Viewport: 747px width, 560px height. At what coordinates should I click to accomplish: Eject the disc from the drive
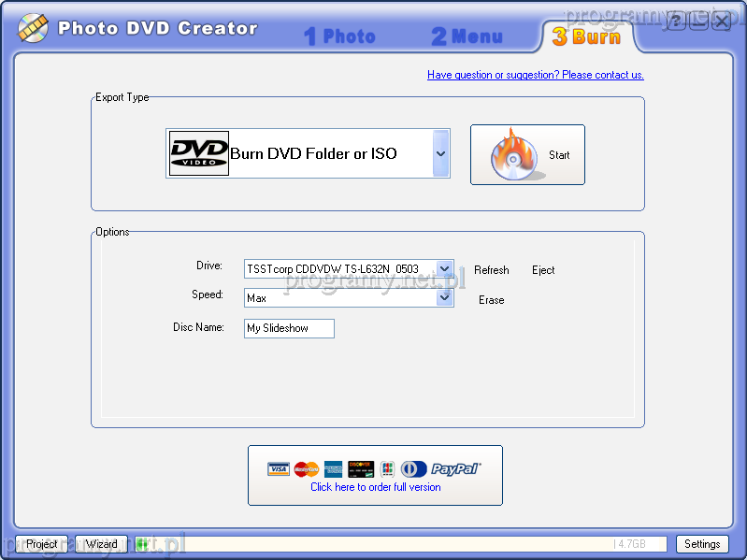click(543, 270)
